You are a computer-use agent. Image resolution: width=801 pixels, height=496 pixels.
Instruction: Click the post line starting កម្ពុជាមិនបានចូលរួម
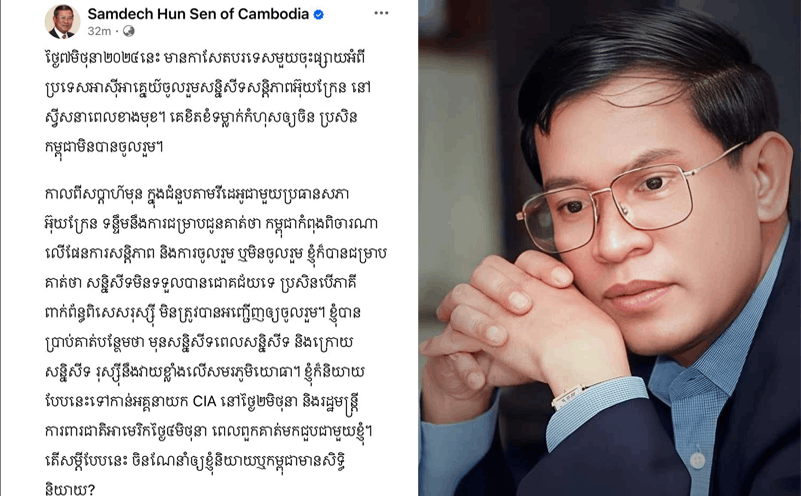[103, 148]
